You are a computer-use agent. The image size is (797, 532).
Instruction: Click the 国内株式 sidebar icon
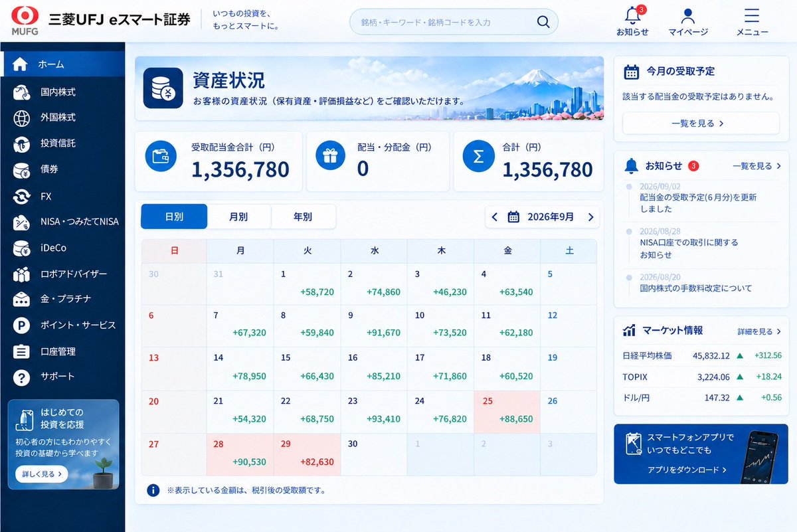click(21, 92)
